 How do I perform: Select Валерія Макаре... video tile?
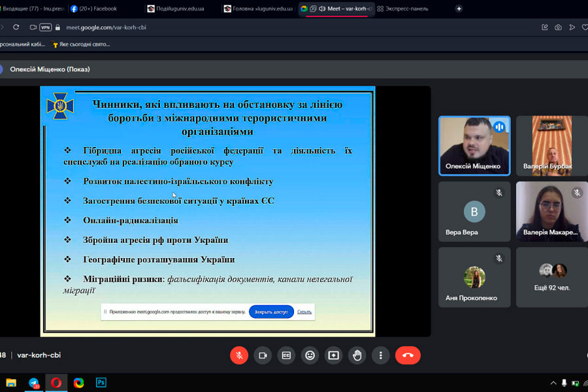[x=551, y=212]
